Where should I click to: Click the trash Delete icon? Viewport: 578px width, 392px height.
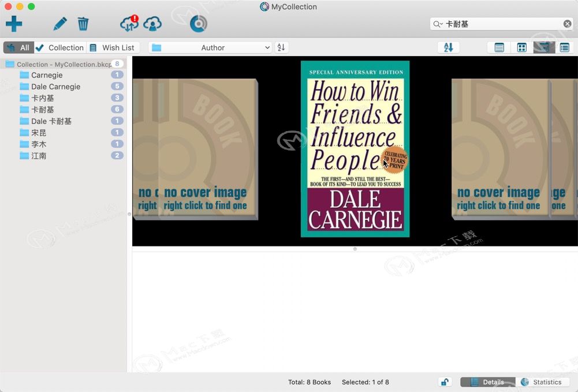coord(83,24)
